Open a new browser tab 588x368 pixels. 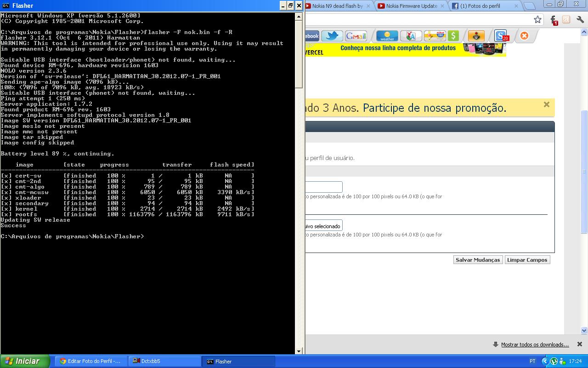[529, 6]
